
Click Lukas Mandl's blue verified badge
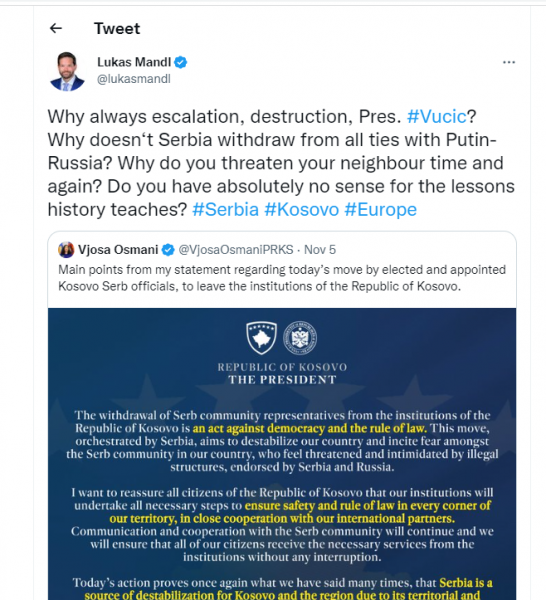click(x=181, y=62)
